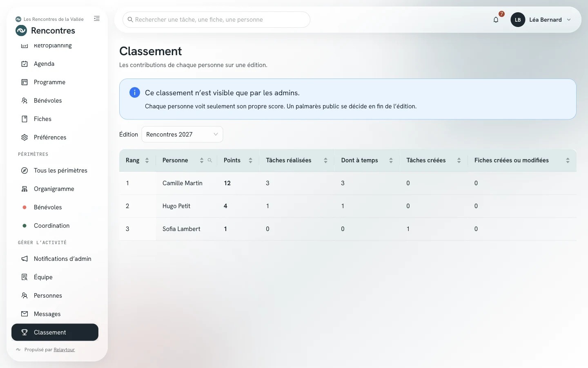Click the Classement trophy icon
Viewport: 588px width, 368px height.
tap(24, 332)
